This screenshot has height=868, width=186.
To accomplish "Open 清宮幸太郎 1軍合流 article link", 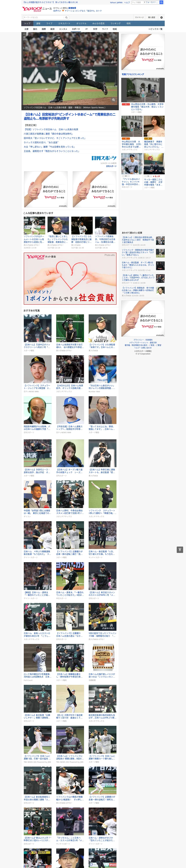I will pyautogui.click(x=138, y=240).
